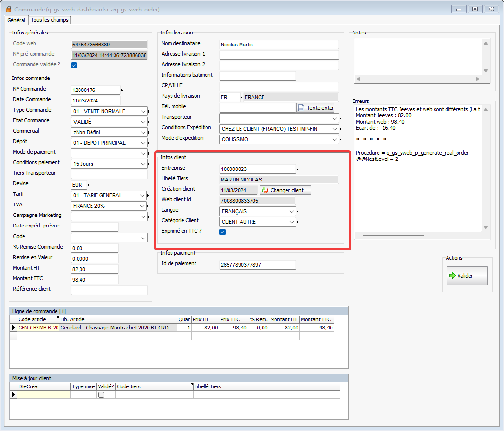Click the Changer client swap icon
This screenshot has height=431, width=504.
pyautogui.click(x=264, y=190)
